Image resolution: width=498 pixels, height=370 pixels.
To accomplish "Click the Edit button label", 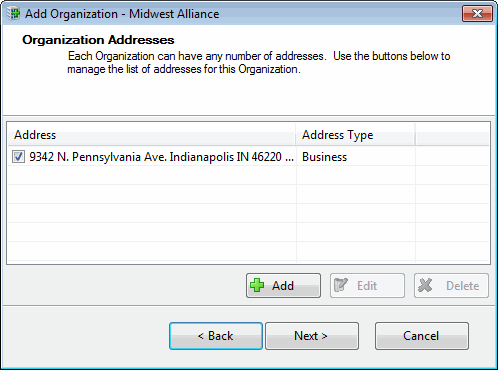I will [367, 286].
